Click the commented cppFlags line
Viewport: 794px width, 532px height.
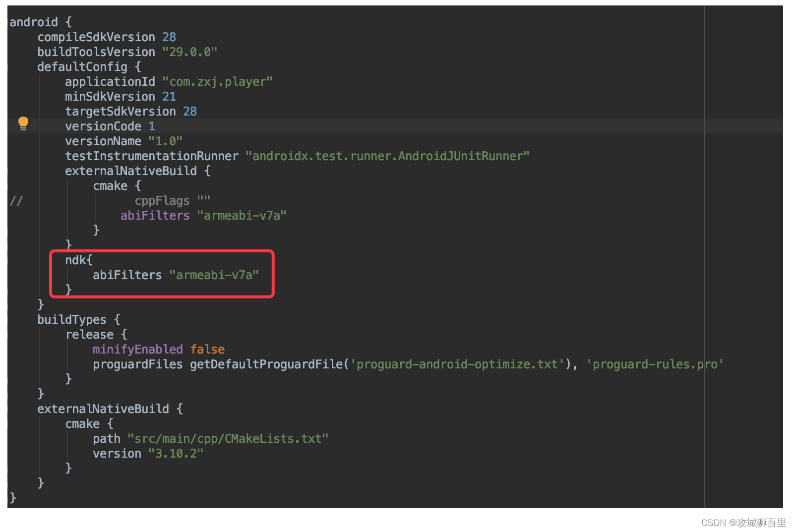(x=173, y=201)
